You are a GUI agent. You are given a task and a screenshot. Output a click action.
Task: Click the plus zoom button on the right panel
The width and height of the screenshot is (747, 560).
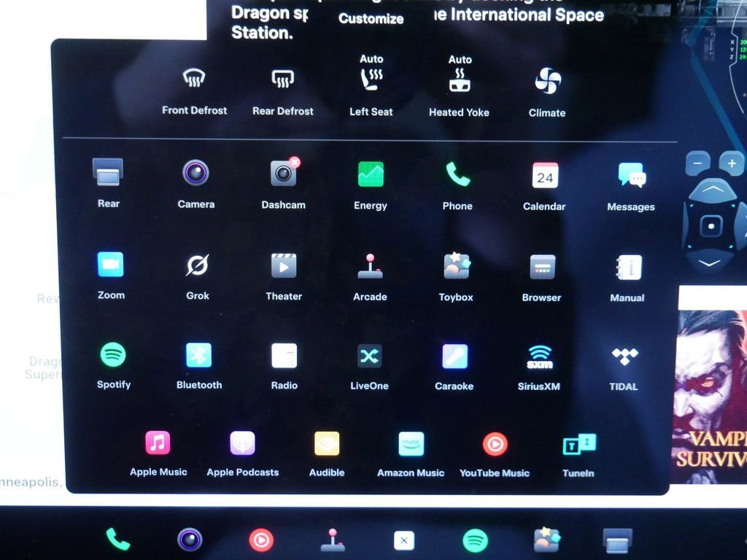tap(732, 163)
